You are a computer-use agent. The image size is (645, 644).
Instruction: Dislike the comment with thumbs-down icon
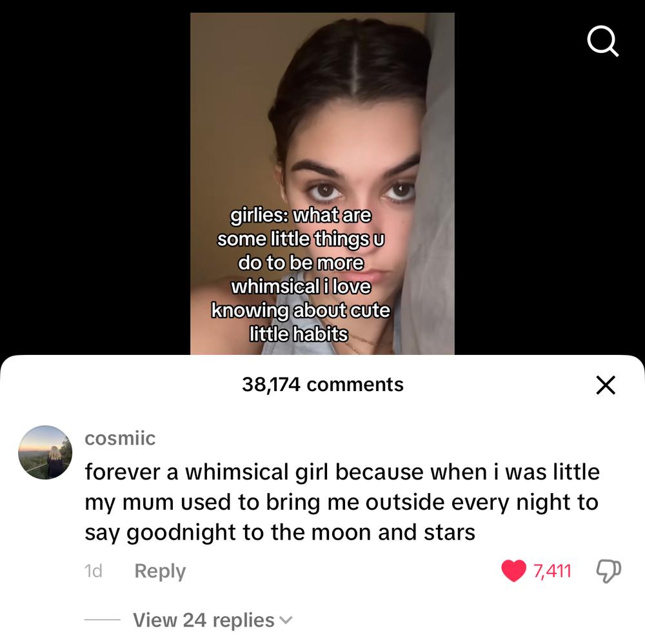(x=609, y=570)
